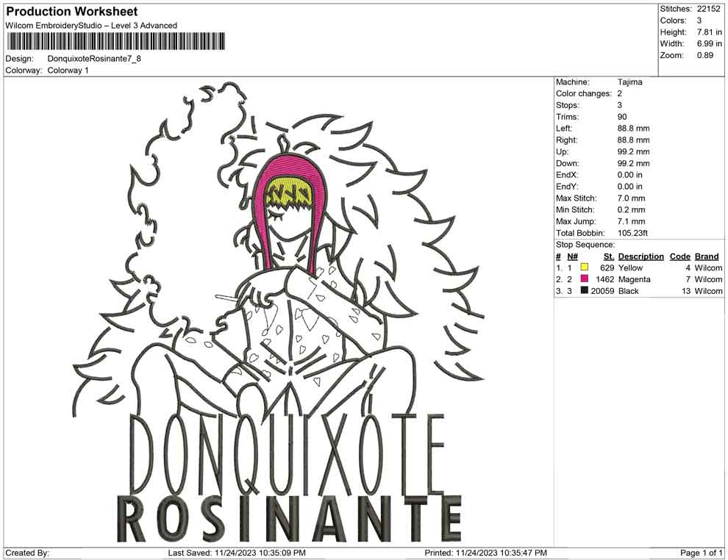
Task: Select the Max Stitch value '7.0 mm'
Action: pos(631,198)
